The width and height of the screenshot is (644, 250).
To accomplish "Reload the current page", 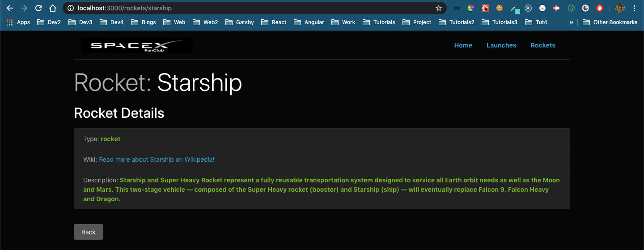I will click(38, 8).
